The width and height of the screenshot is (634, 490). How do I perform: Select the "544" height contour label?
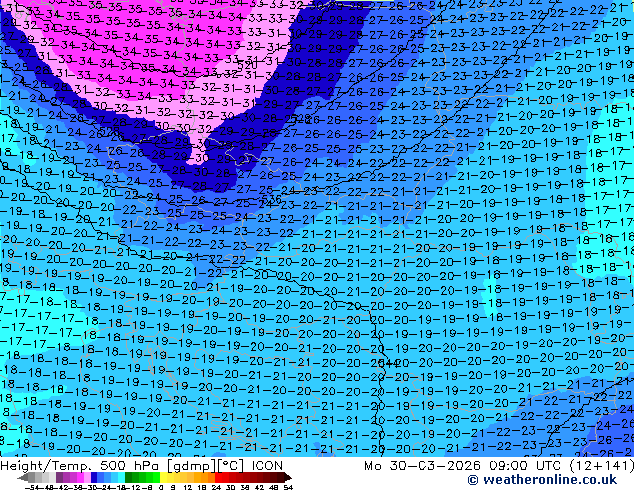[x=388, y=363]
